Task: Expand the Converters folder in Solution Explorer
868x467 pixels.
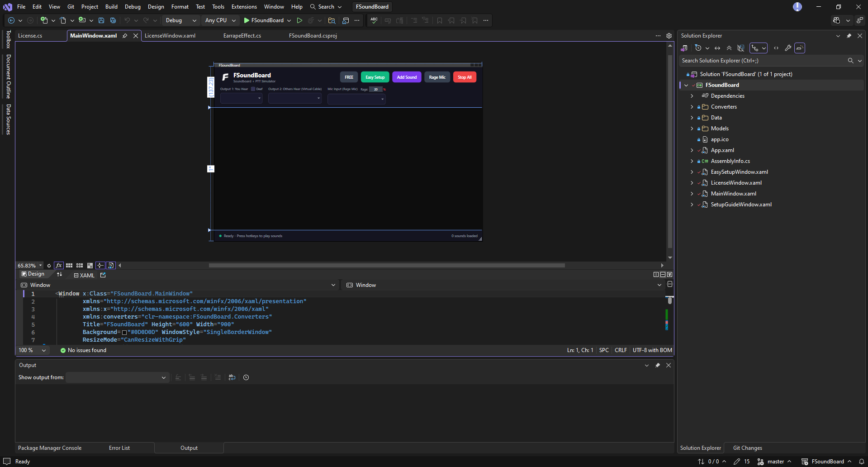Action: [692, 107]
